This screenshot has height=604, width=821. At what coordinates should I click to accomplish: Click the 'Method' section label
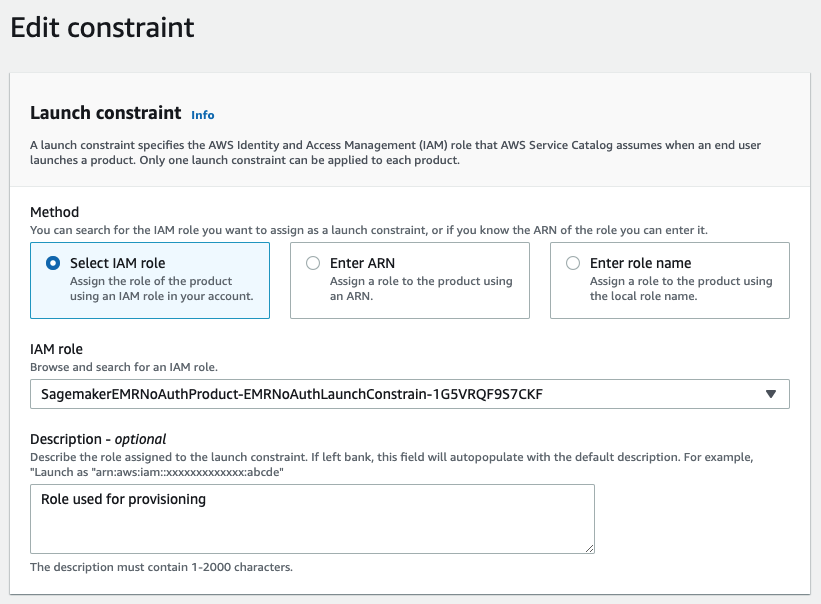click(x=55, y=212)
